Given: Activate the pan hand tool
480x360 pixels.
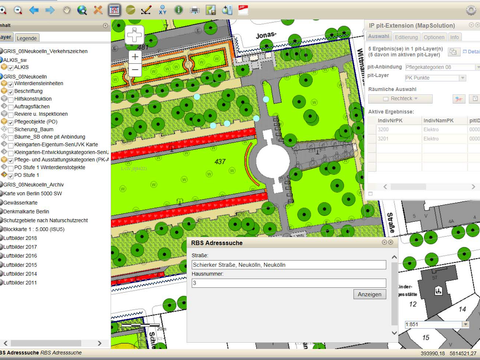Looking at the screenshot, I should 67,10.
